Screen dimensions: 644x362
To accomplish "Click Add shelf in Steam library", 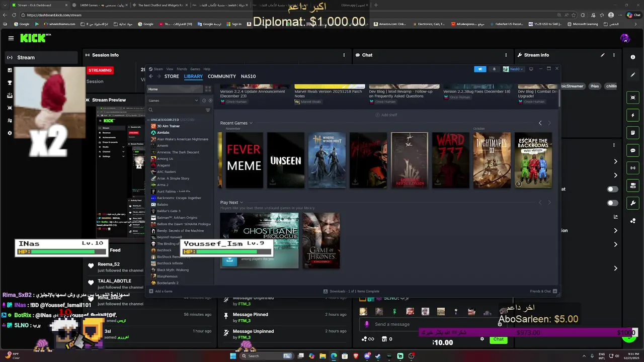I will click(386, 115).
